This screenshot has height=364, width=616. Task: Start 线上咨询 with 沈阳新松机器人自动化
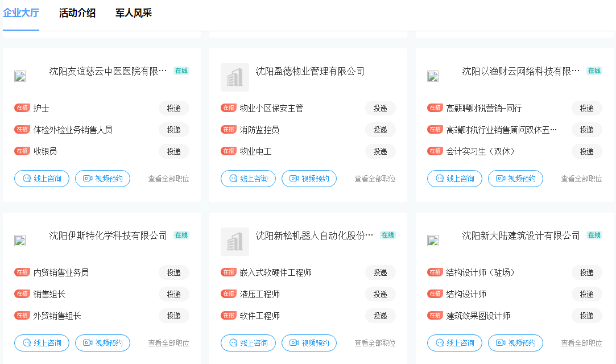(x=249, y=343)
